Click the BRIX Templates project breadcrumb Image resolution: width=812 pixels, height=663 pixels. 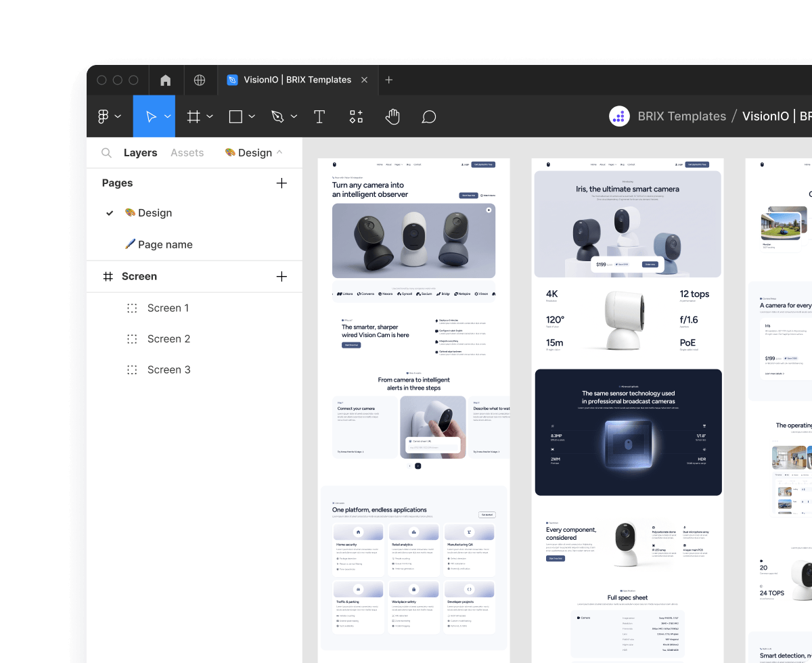pyautogui.click(x=681, y=116)
